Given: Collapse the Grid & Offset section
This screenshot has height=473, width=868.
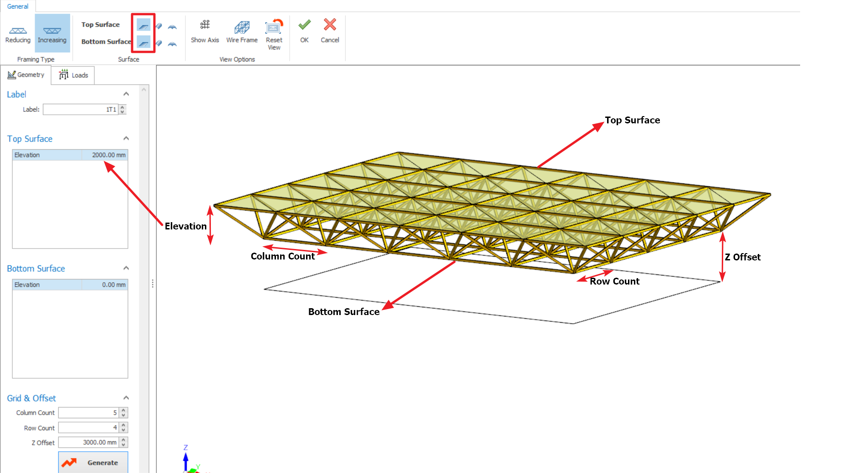Looking at the screenshot, I should pos(126,398).
